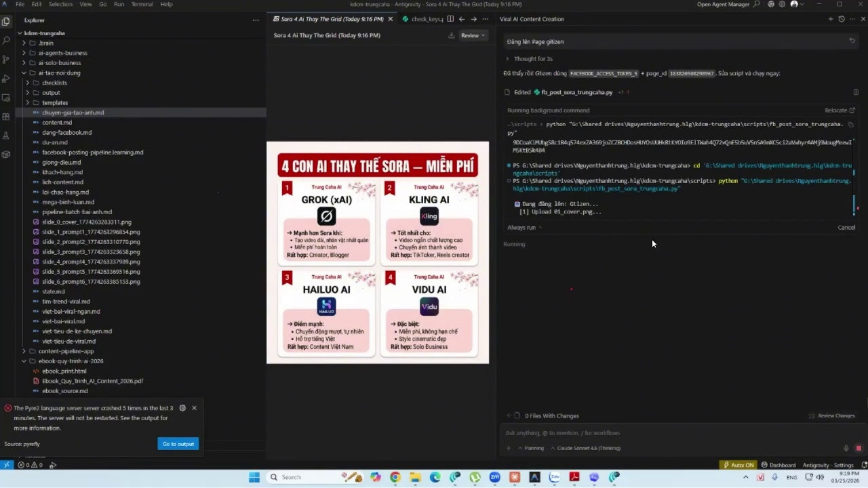868x488 pixels.
Task: Close the Viral AI Content Creation panel
Action: tap(863, 19)
